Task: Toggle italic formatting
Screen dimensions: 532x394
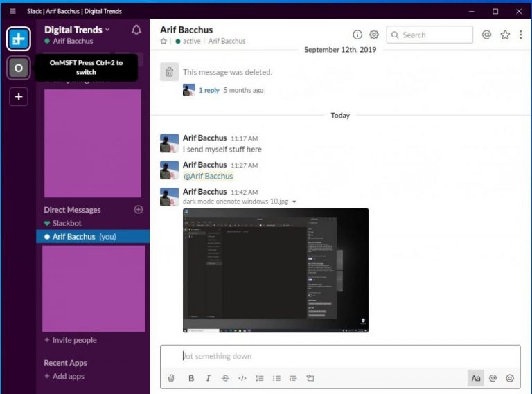Action: coord(208,378)
